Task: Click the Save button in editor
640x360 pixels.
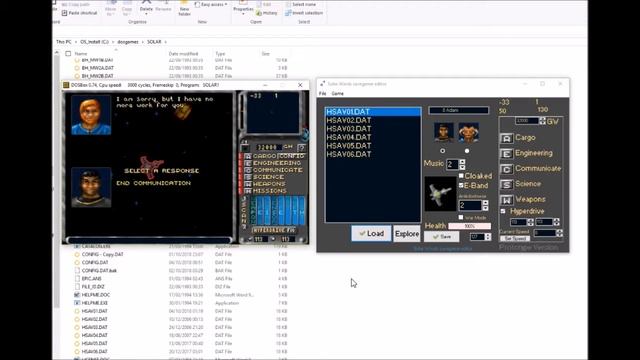Action: 442,237
